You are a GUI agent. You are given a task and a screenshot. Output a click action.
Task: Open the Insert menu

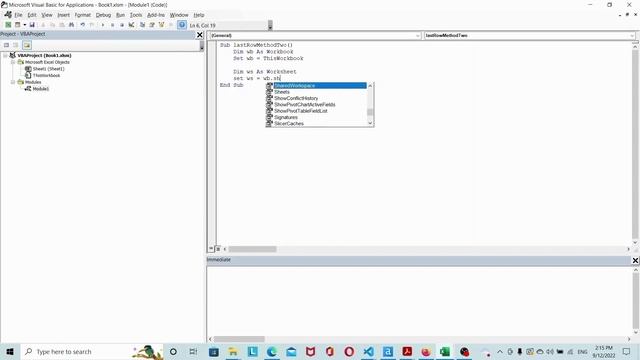(x=63, y=15)
